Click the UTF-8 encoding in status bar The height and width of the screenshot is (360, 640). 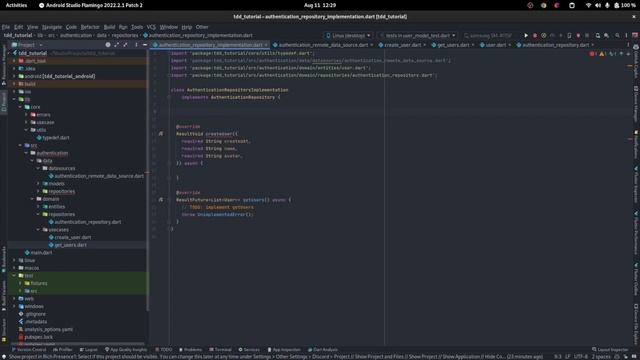(x=580, y=356)
